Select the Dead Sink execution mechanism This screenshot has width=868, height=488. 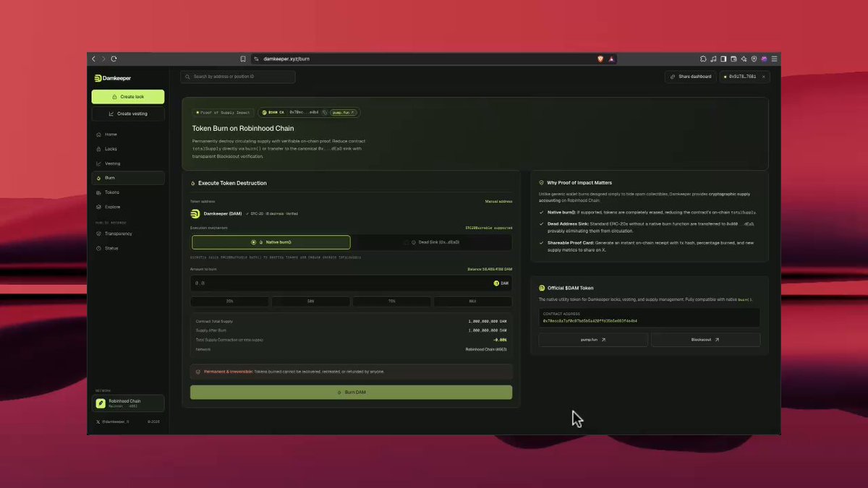(x=432, y=242)
